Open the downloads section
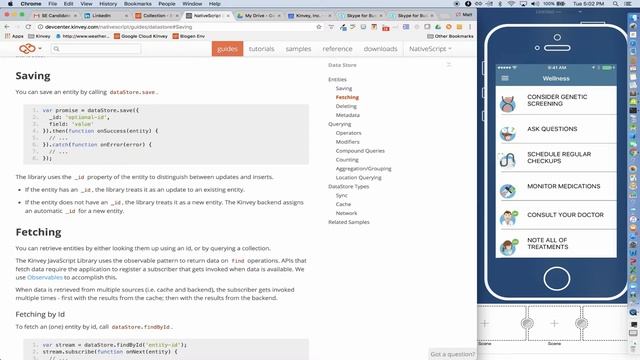640x360 pixels. point(380,49)
